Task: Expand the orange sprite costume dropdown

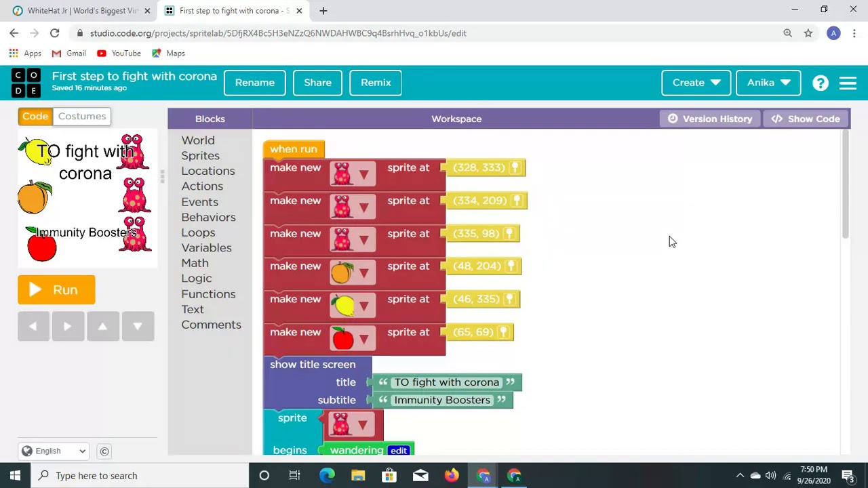Action: click(363, 273)
